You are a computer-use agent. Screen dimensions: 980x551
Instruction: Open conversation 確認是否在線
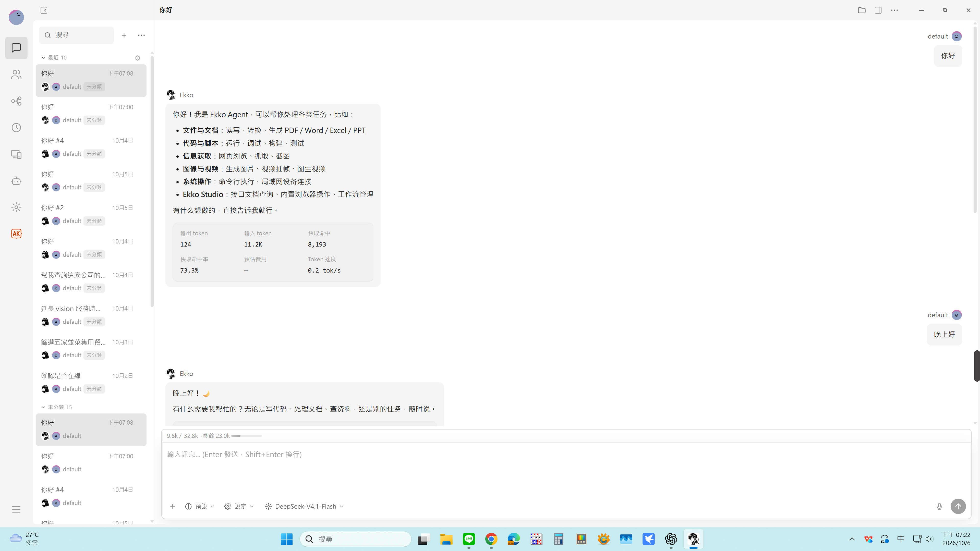pyautogui.click(x=91, y=383)
